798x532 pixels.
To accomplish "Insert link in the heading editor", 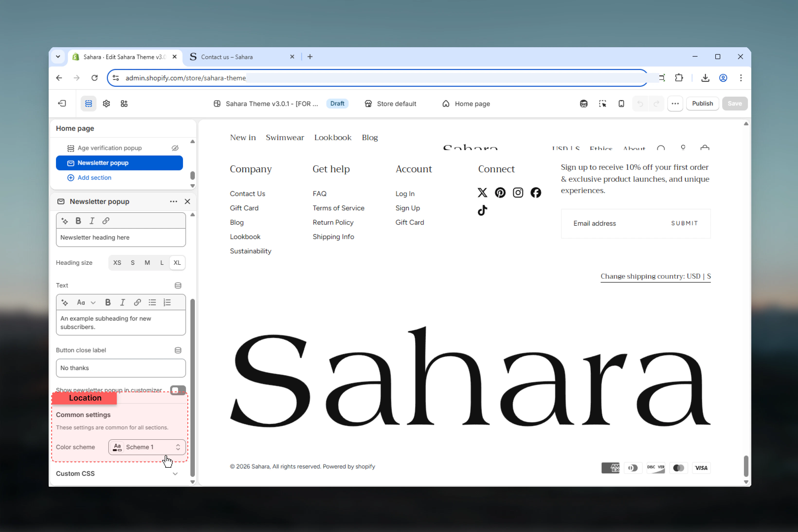I will tap(106, 221).
